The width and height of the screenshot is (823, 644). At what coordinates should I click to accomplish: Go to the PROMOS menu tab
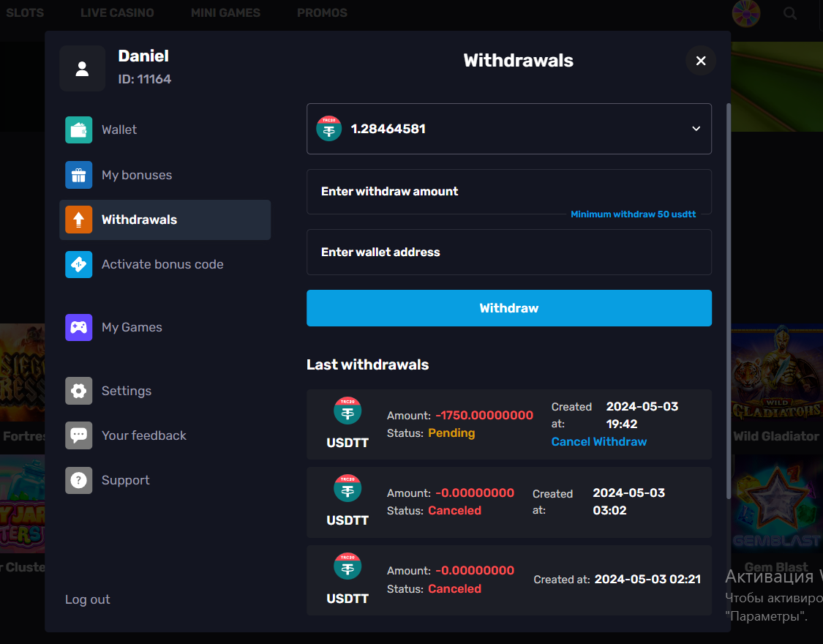322,13
